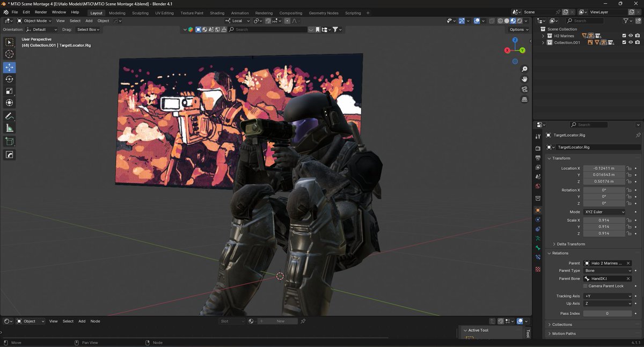The image size is (644, 347).
Task: Click the pan hand viewport gizmo
Action: click(x=524, y=79)
